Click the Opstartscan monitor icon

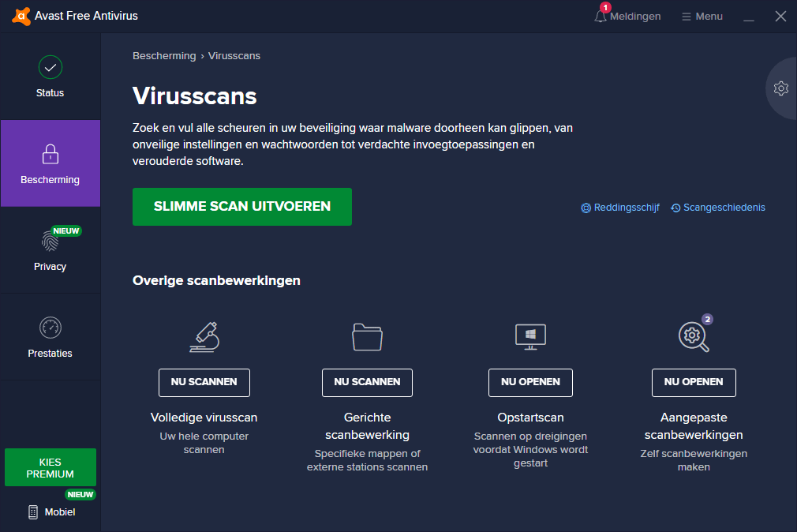530,336
